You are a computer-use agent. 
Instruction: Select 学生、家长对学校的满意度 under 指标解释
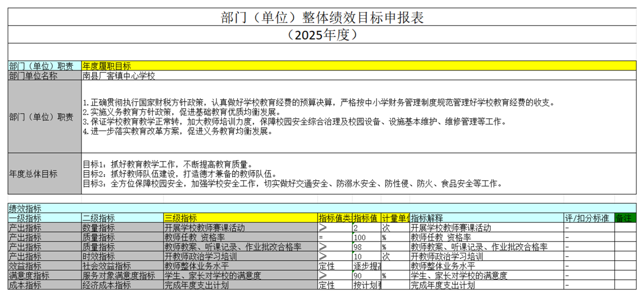(x=486, y=275)
